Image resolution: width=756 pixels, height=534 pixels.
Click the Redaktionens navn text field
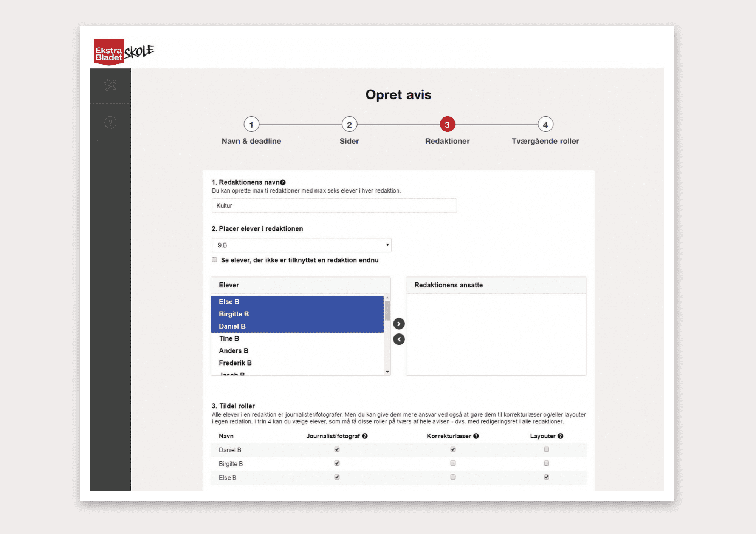click(x=334, y=206)
